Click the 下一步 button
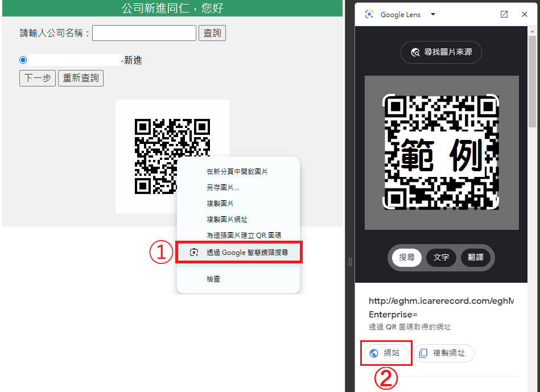The image size is (540, 392). (38, 78)
